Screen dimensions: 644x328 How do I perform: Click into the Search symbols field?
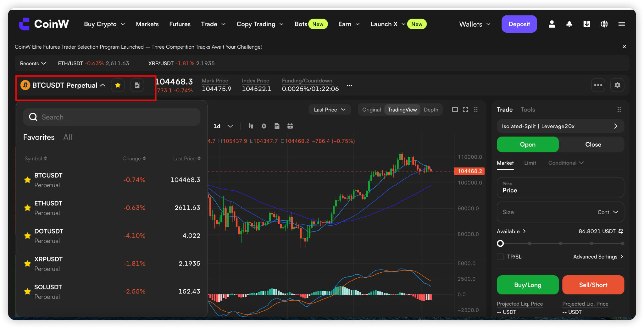coord(112,117)
